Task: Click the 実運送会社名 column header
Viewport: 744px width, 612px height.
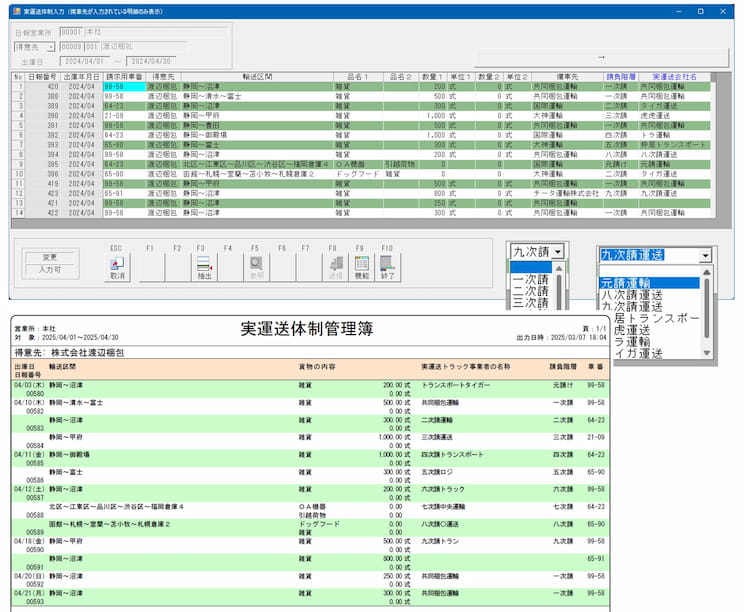Action: pyautogui.click(x=674, y=77)
